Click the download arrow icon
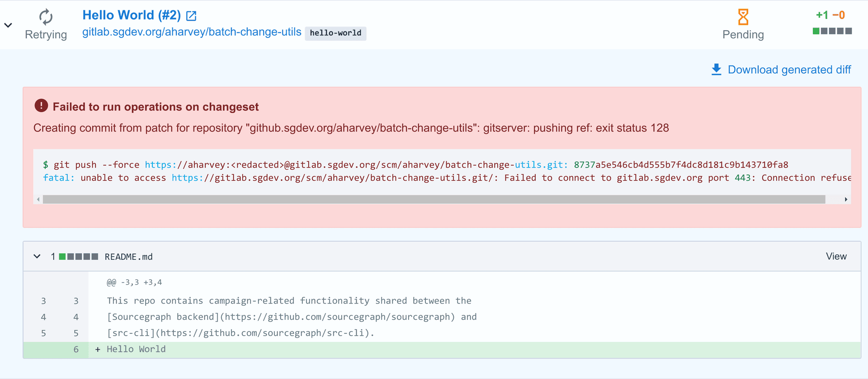868x379 pixels. (x=717, y=69)
